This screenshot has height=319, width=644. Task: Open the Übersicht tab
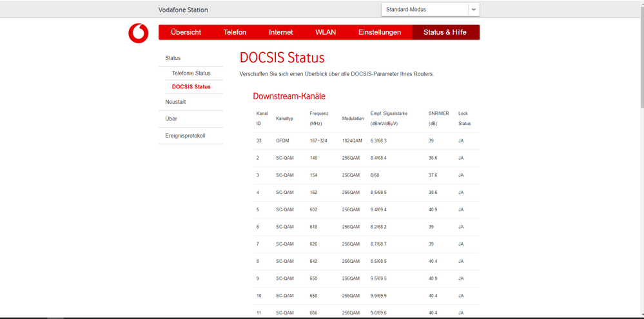coord(186,32)
